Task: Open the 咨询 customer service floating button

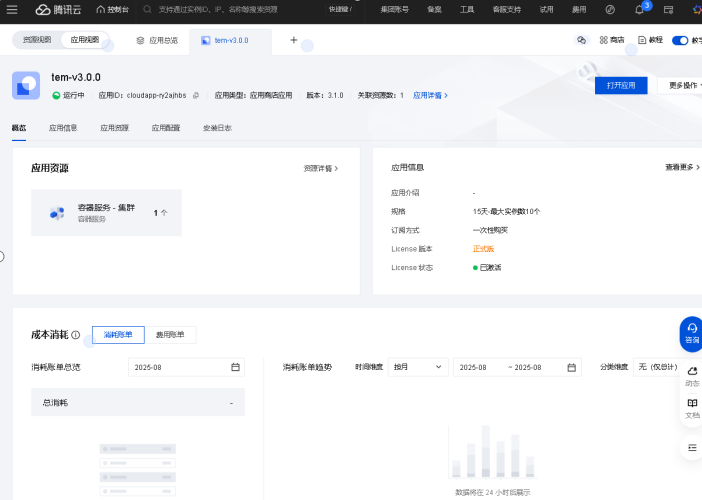Action: [691, 334]
